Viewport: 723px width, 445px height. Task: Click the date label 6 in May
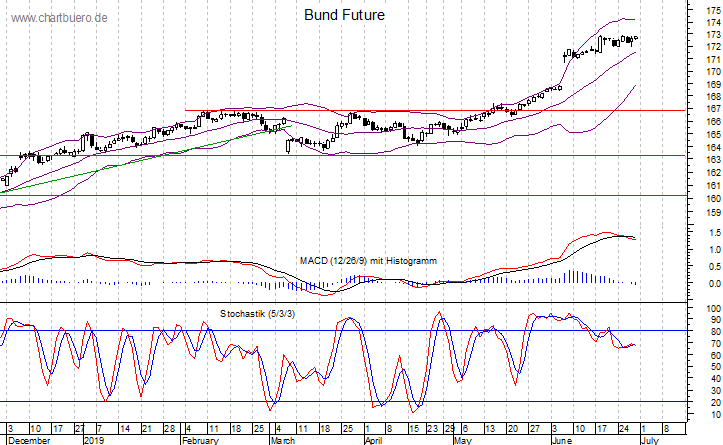[x=465, y=429]
